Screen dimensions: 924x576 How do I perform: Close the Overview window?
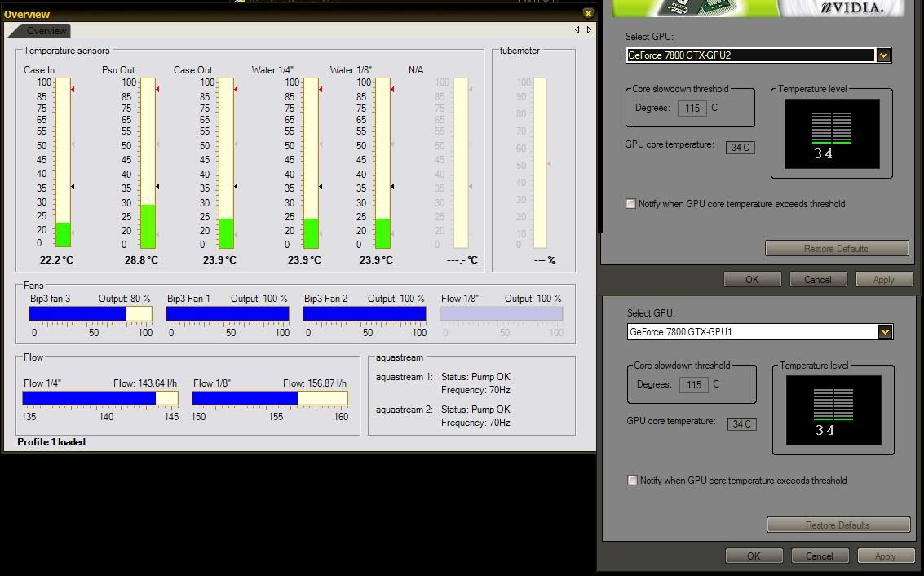click(588, 14)
